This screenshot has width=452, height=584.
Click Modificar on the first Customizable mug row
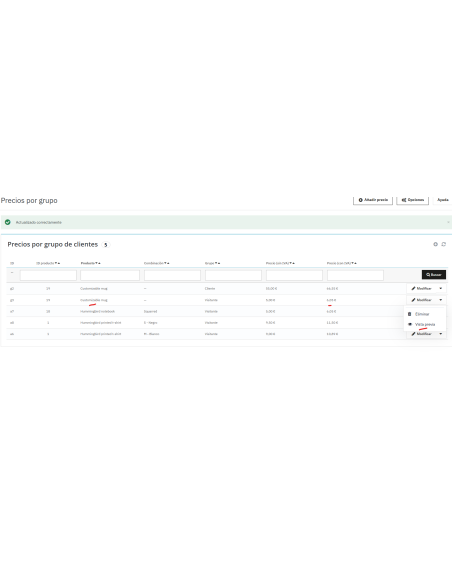coord(421,288)
